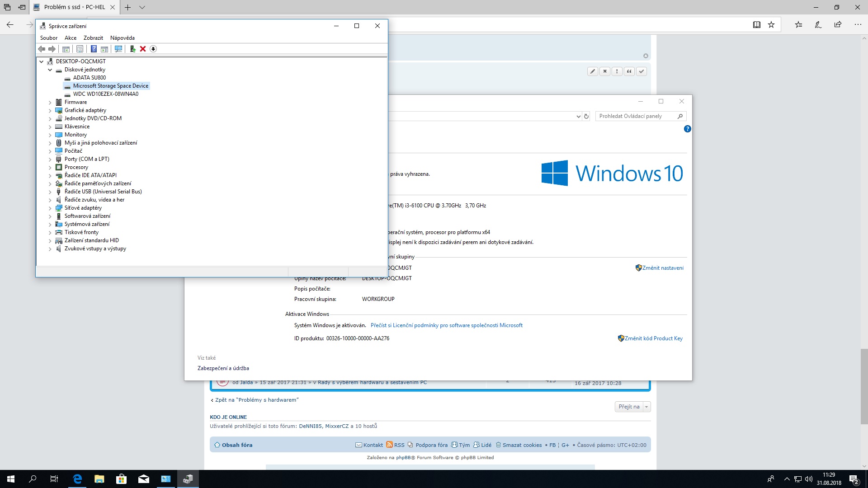This screenshot has height=488, width=868.
Task: Click Změnit kód Product Key link
Action: [653, 338]
